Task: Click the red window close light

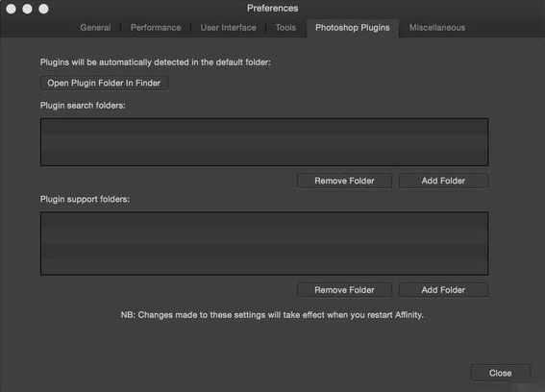Action: pos(12,9)
